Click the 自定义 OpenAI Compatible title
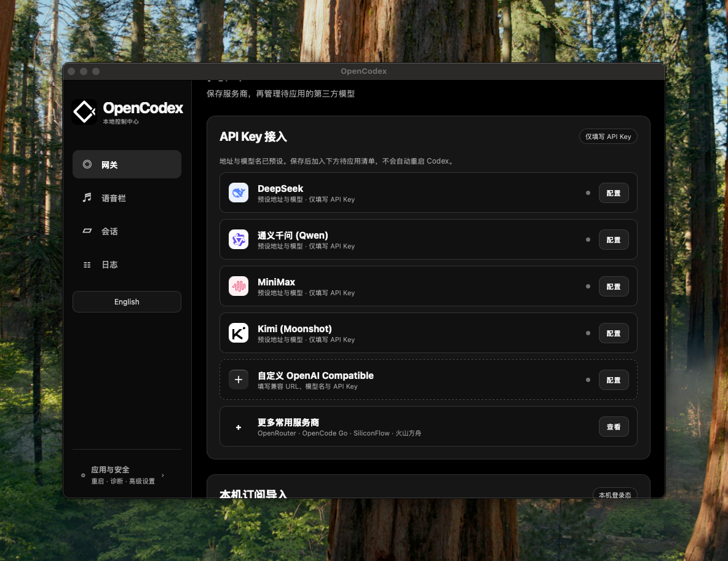The width and height of the screenshot is (728, 561). point(315,376)
